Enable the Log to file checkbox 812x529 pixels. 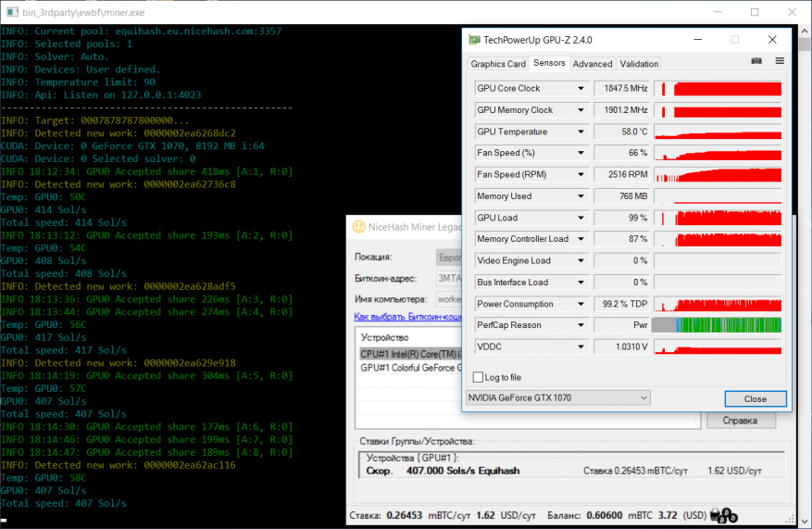click(x=478, y=377)
